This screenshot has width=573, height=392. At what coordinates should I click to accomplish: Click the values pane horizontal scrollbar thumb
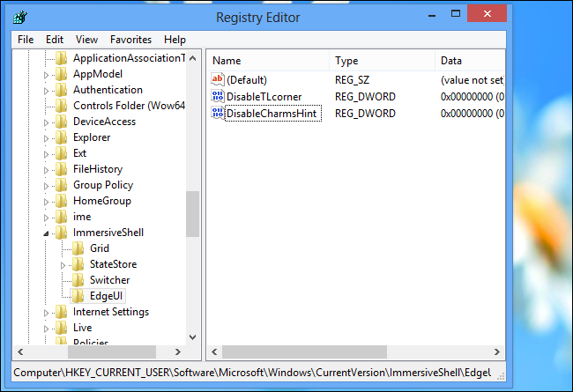304,351
